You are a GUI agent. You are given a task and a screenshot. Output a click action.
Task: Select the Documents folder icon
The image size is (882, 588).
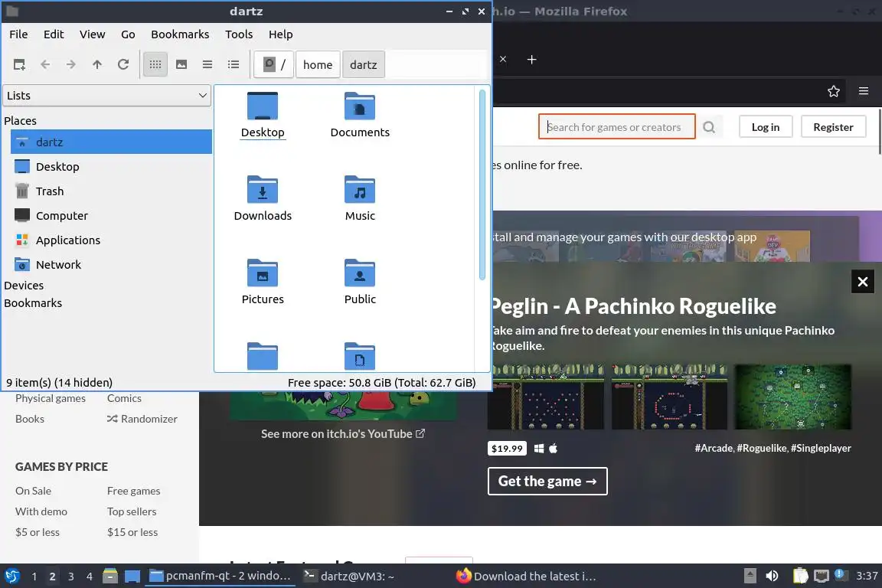coord(360,106)
